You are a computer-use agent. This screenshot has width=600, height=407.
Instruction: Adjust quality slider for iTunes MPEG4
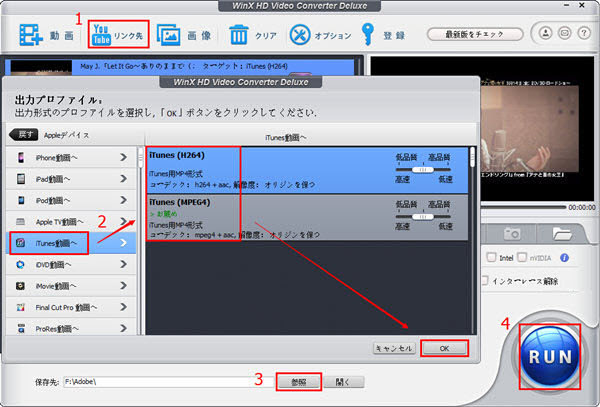coord(423,217)
